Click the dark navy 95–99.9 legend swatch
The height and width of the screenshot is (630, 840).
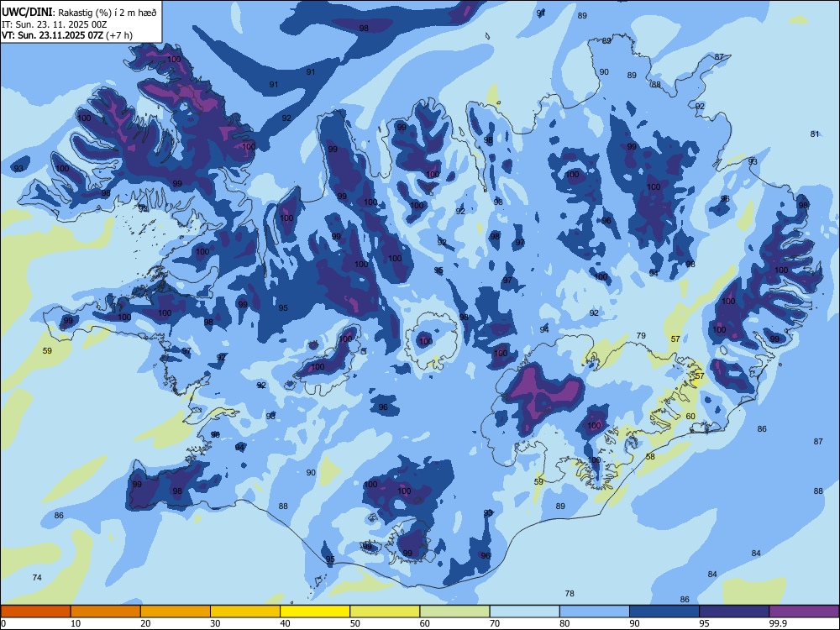click(734, 612)
